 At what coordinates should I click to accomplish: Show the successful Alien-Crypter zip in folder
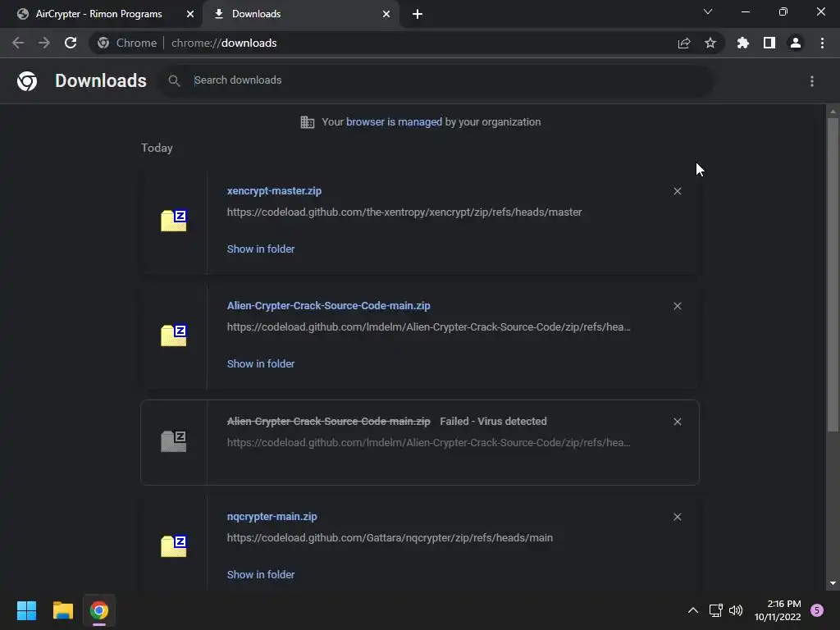coord(261,363)
